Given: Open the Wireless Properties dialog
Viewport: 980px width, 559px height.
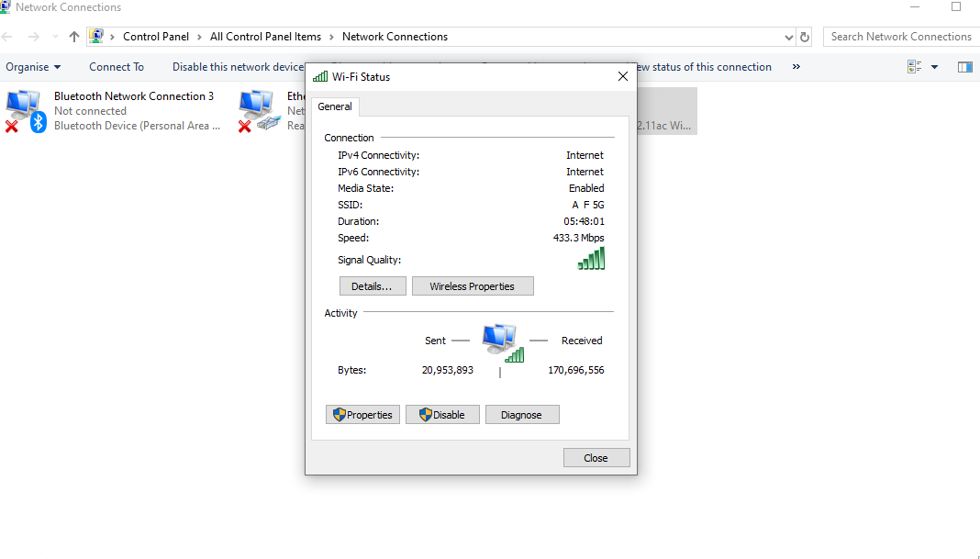Looking at the screenshot, I should 473,285.
